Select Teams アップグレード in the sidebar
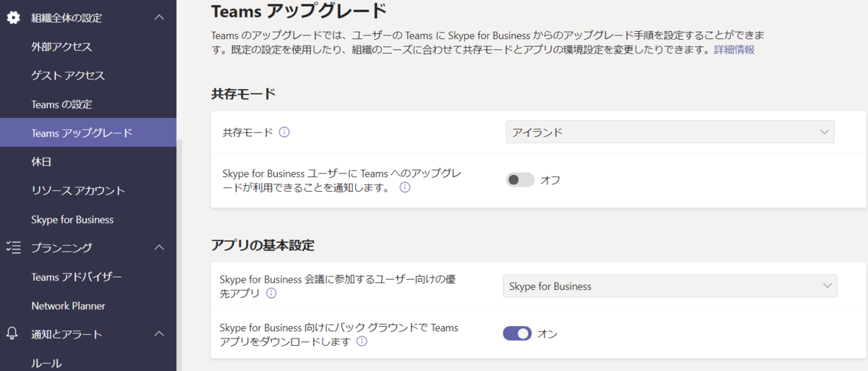 pyautogui.click(x=88, y=132)
